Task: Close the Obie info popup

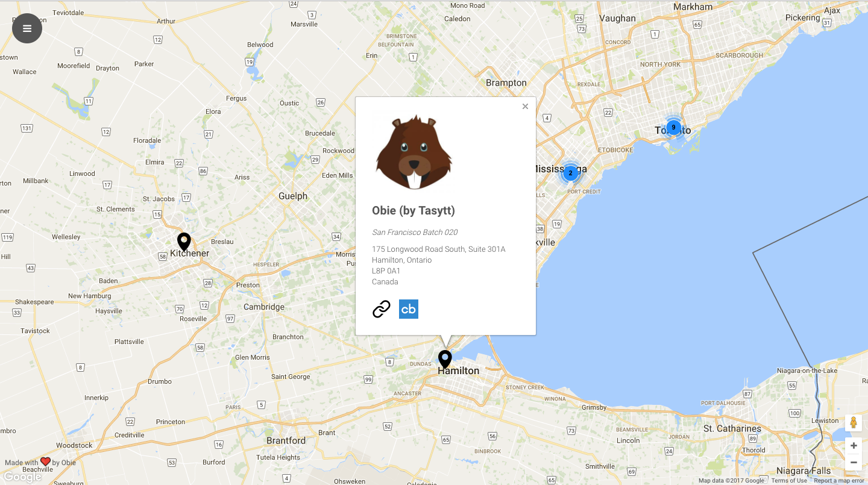Action: (525, 107)
